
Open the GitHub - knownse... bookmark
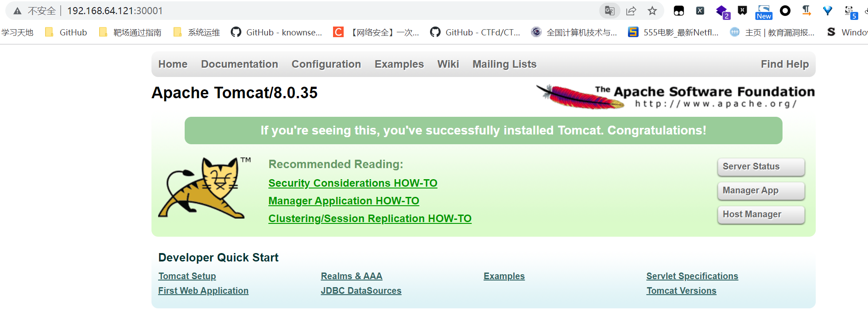(x=276, y=32)
